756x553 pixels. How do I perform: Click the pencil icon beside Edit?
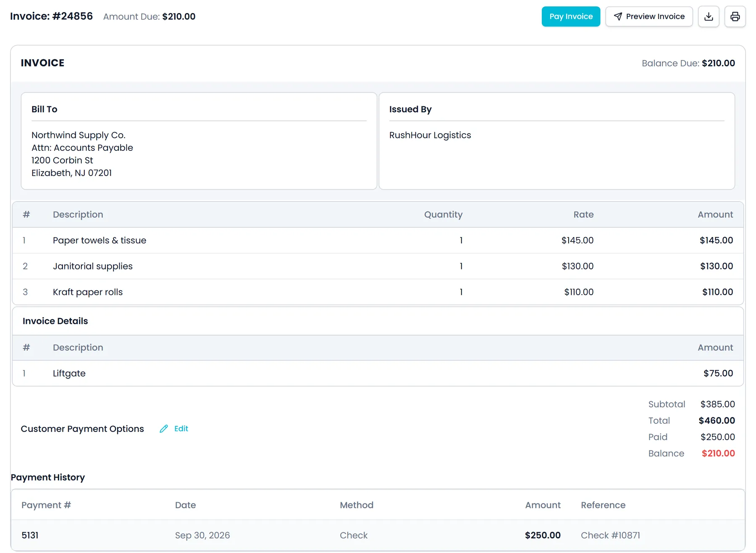(x=164, y=429)
